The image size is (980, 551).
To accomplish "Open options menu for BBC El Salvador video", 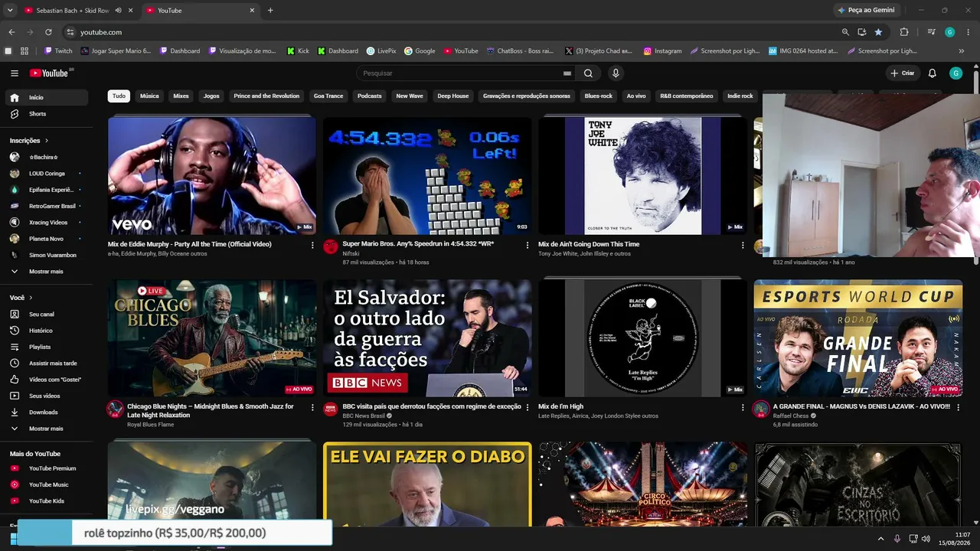I will 528,407.
